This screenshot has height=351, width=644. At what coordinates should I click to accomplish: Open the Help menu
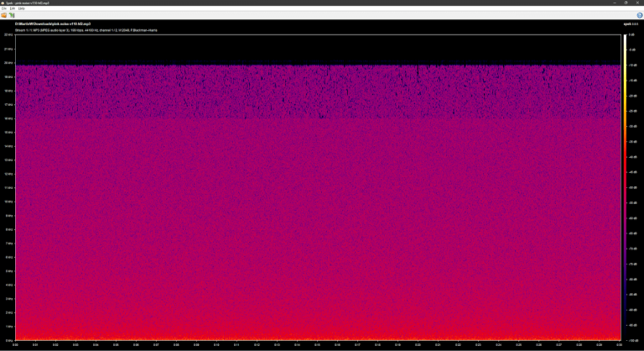[19, 8]
